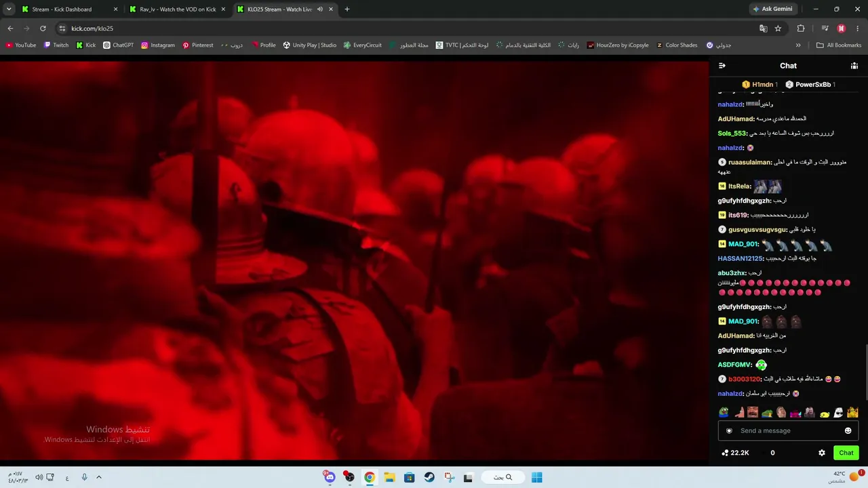Click chat username Sols_553

732,134
